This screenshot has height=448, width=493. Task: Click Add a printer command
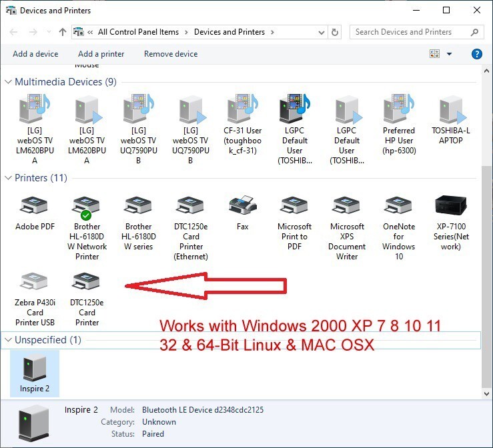point(101,54)
